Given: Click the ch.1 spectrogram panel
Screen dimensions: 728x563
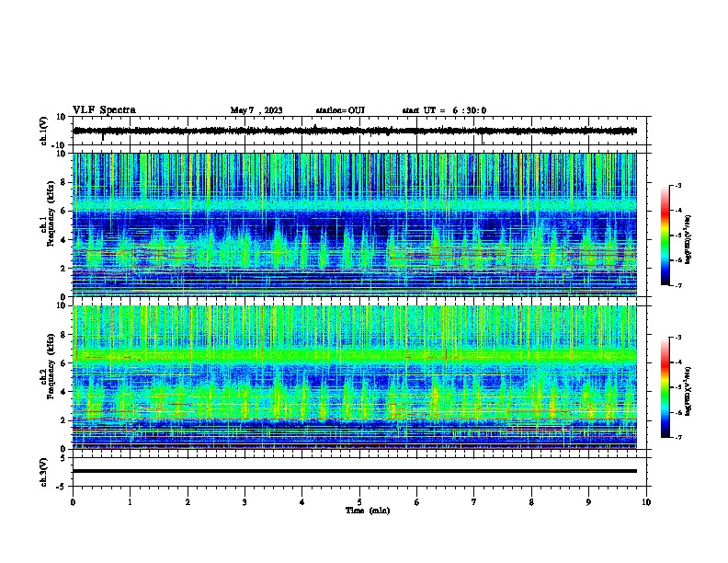Looking at the screenshot, I should [x=355, y=224].
